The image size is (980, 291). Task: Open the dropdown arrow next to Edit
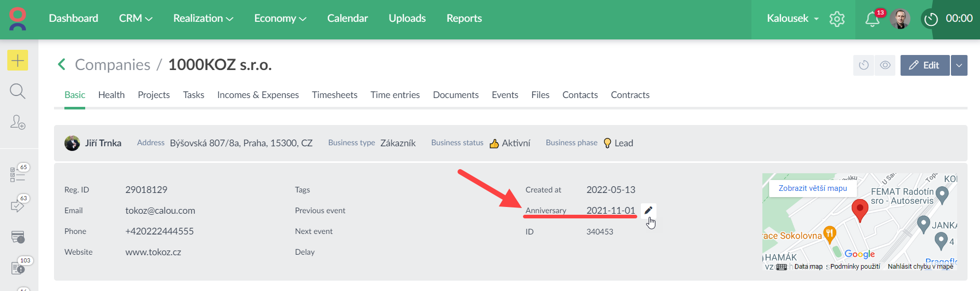pos(959,65)
